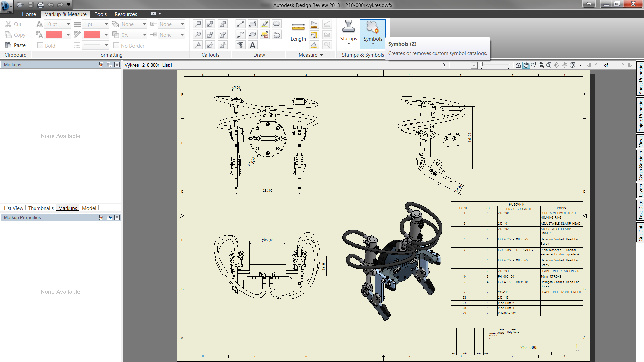The width and height of the screenshot is (644, 362).
Task: Switch to the Thumbnails tab
Action: [x=41, y=208]
